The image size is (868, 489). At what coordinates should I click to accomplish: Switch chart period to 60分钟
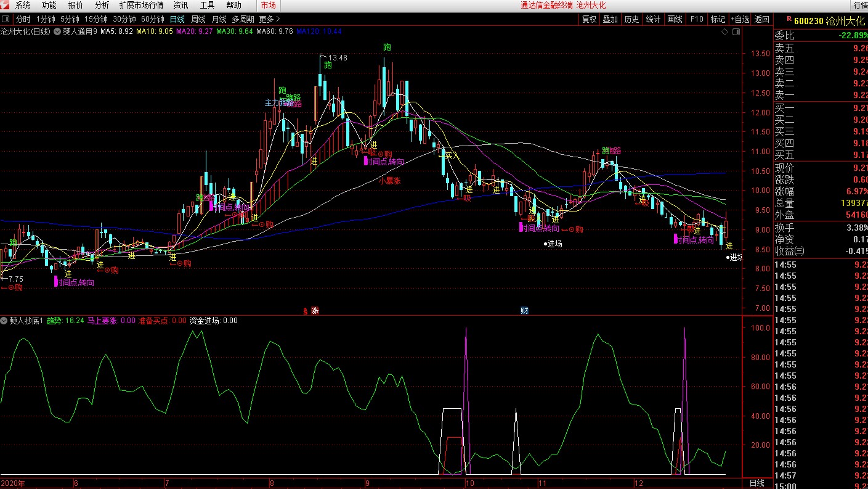click(x=153, y=19)
